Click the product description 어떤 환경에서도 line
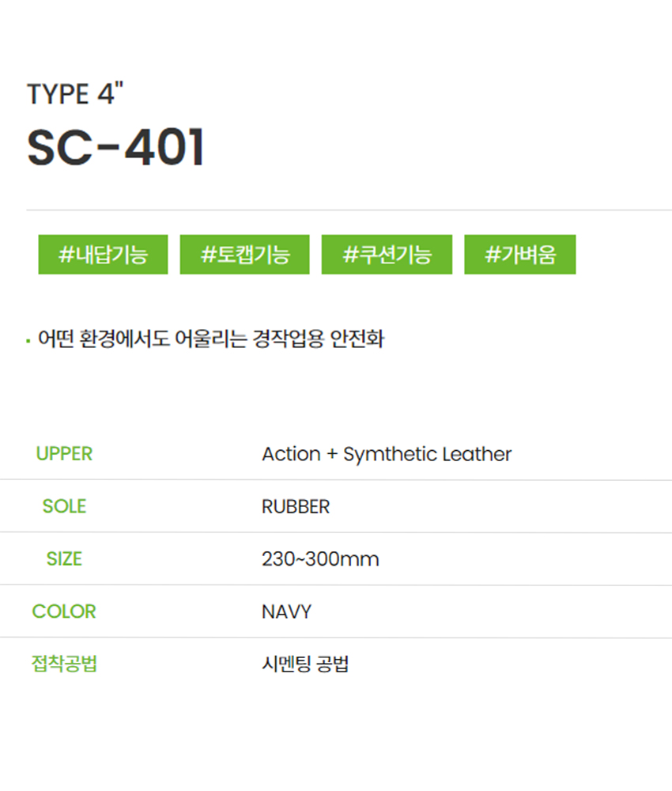This screenshot has height=791, width=672. pos(211,339)
